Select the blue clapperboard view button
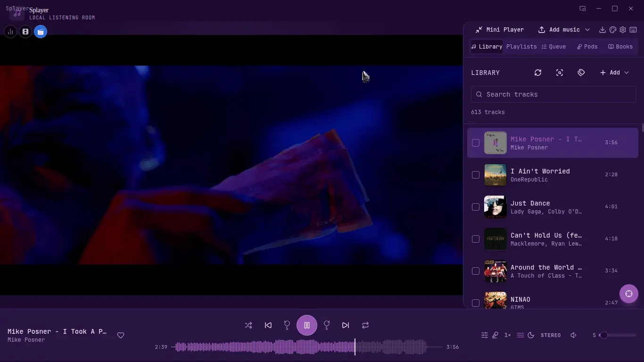Image resolution: width=644 pixels, height=362 pixels. coord(41,32)
